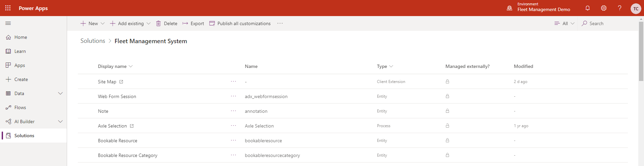Expand the Add existing dropdown
Screen dimensions: 644x166
click(x=148, y=23)
